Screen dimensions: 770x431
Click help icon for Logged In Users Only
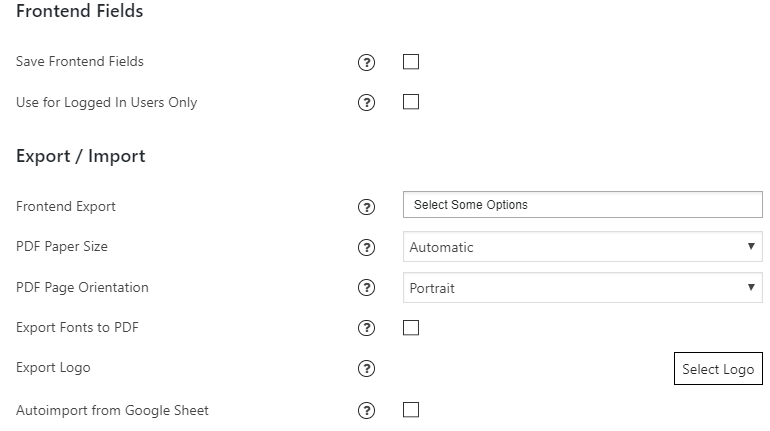[366, 103]
